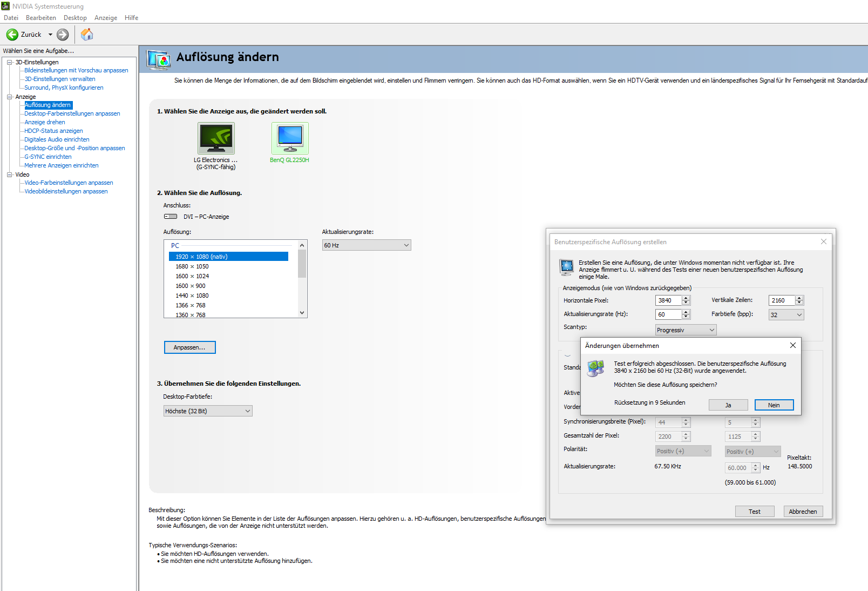The height and width of the screenshot is (591, 868).
Task: Click the Vertikale Zeilen input field
Action: pos(782,300)
